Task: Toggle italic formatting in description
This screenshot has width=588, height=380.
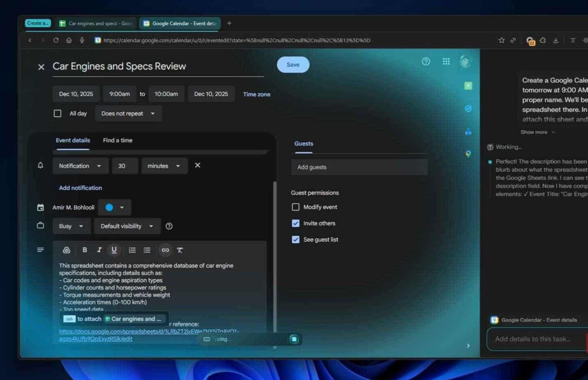Action: [x=99, y=250]
